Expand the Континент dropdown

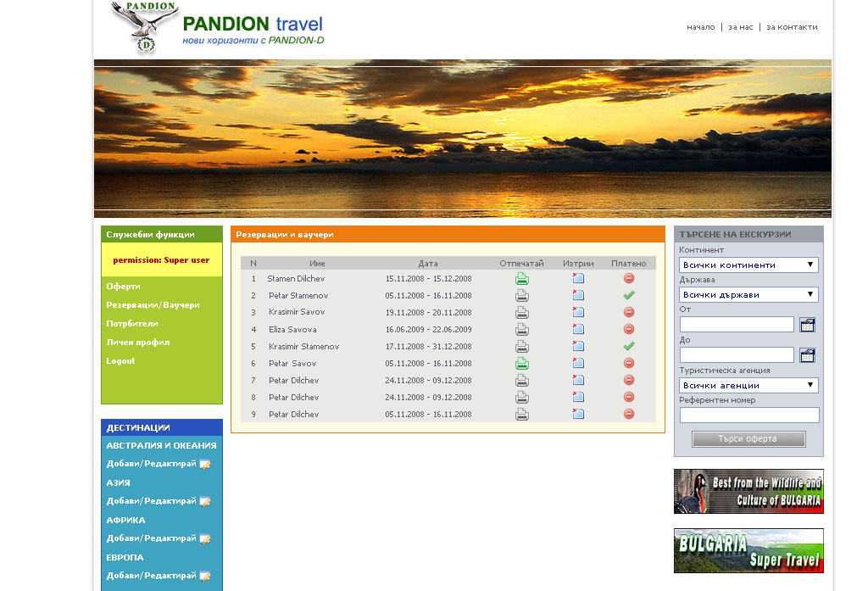[748, 265]
